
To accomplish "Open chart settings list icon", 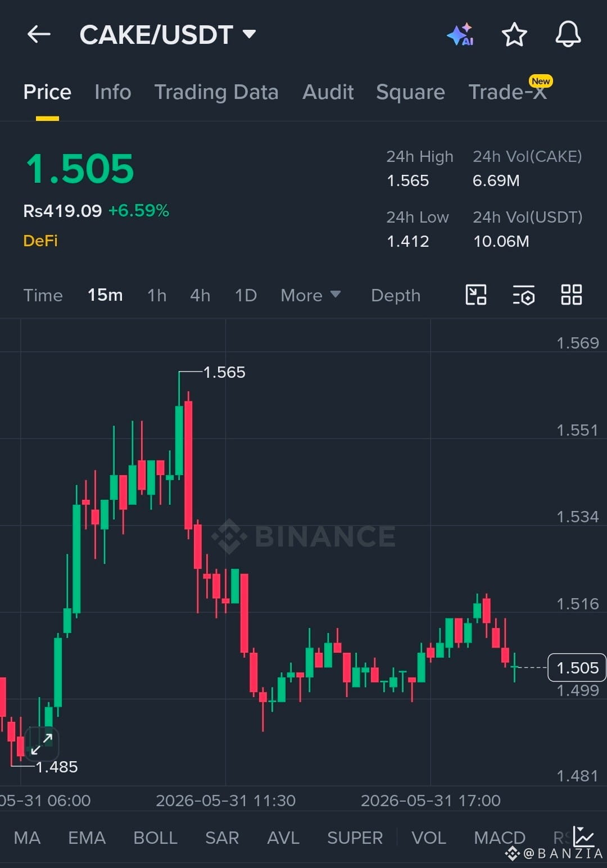I will [x=524, y=295].
